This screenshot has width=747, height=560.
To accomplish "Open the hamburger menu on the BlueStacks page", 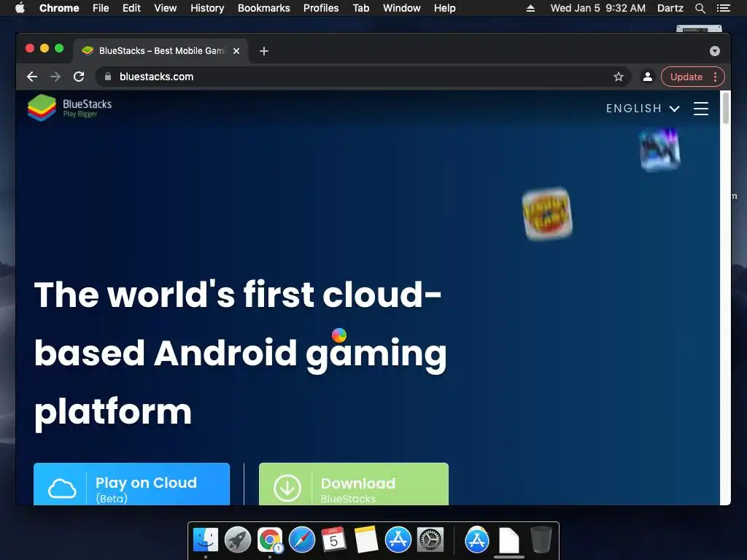I will coord(700,109).
